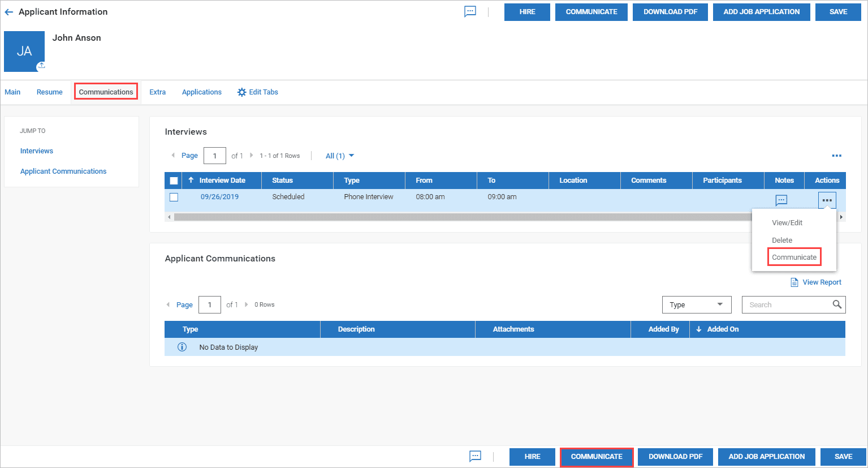The height and width of the screenshot is (468, 868).
Task: Switch to the Main tab
Action: point(12,92)
